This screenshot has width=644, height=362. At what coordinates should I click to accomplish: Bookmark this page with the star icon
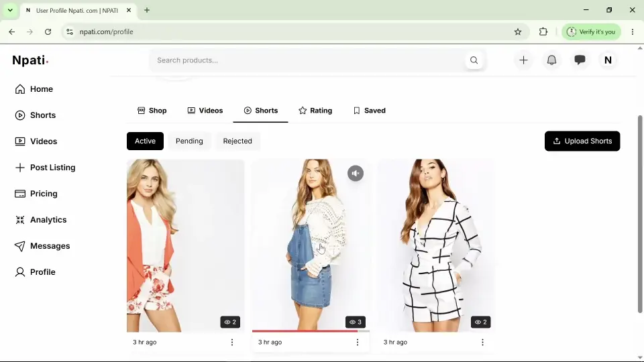point(518,32)
